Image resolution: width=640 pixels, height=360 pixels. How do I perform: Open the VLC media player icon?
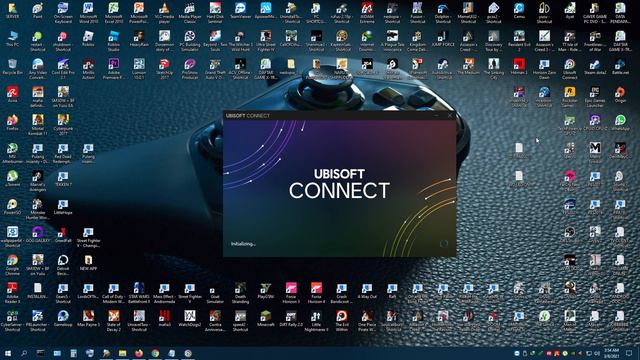pyautogui.click(x=164, y=12)
